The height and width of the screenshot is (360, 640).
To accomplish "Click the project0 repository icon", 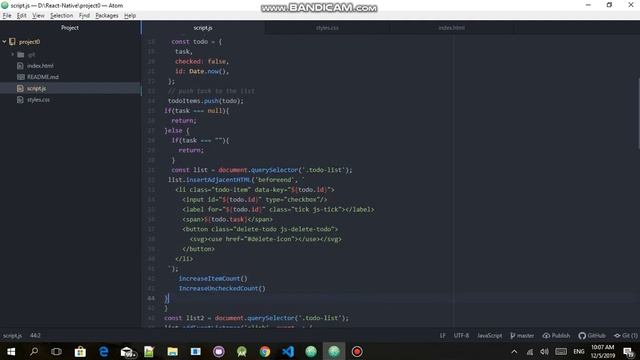I will [12, 42].
